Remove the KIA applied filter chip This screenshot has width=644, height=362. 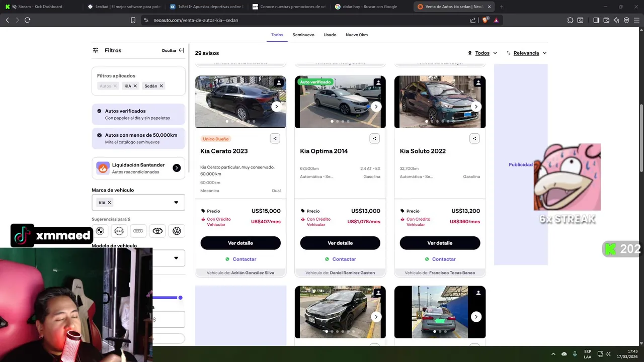coord(135,86)
